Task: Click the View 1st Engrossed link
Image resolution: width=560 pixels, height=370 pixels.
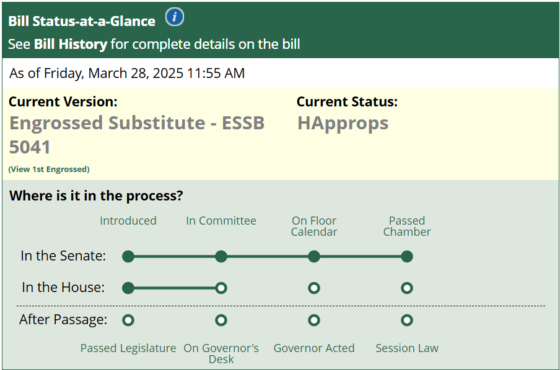Action: 49,169
